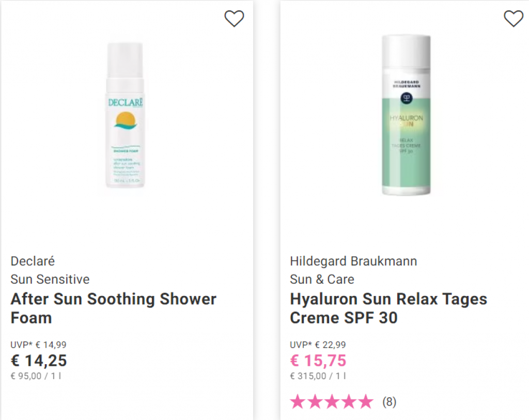Click the Hildegard Braukmann brand name
Image resolution: width=529 pixels, height=420 pixels.
click(353, 261)
